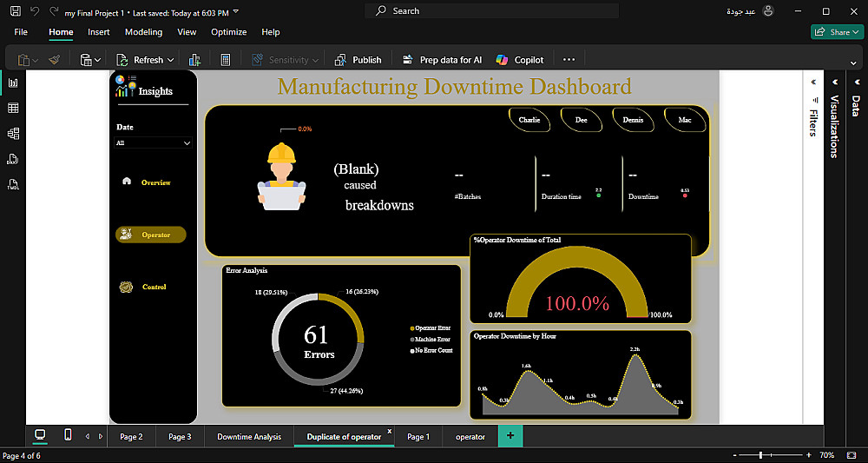Open the user account avatar icon
The image size is (868, 463).
point(768,11)
